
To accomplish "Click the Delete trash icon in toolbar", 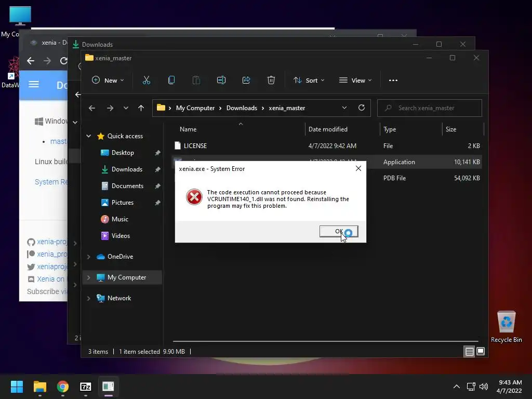I will coord(271,81).
